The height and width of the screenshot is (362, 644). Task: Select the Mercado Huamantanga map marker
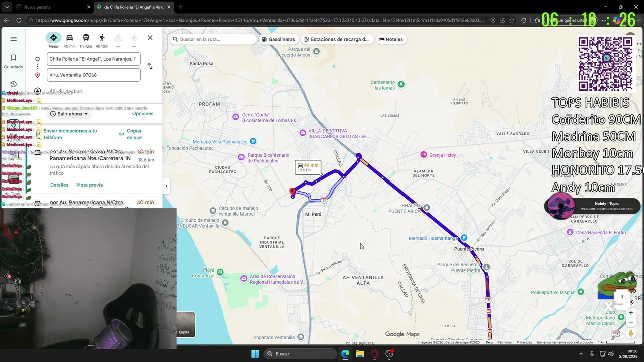pos(464,238)
